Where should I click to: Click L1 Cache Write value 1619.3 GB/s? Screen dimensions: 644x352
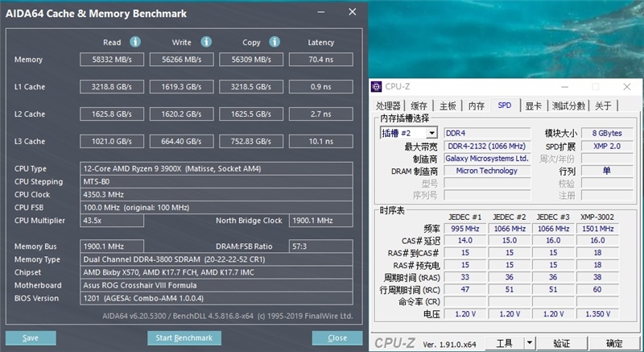click(182, 87)
